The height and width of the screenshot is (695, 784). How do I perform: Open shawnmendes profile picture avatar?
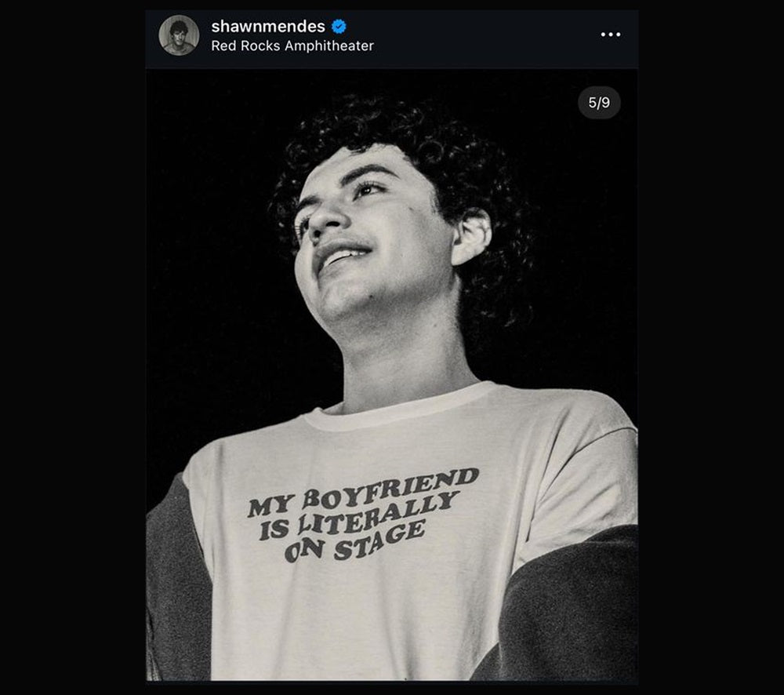[x=179, y=35]
